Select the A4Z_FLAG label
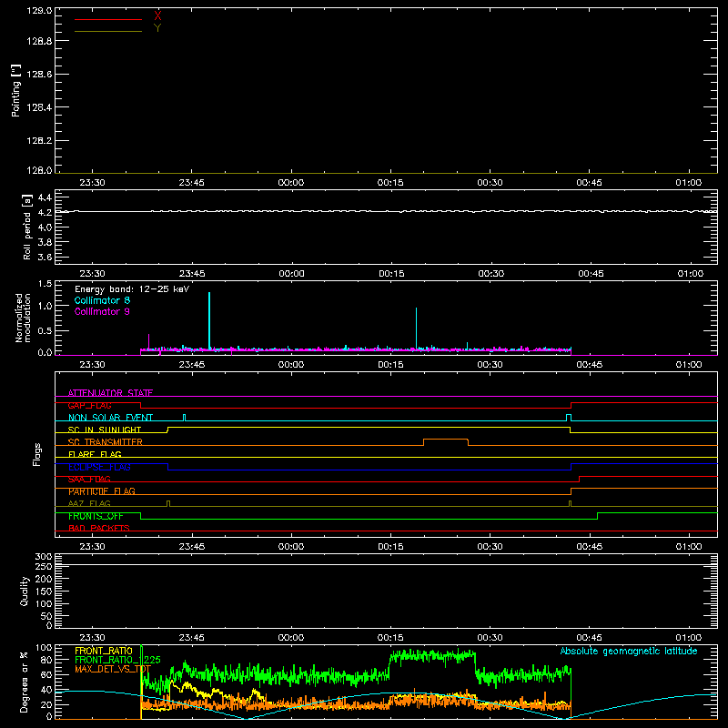The width and height of the screenshot is (728, 728). pos(89,503)
